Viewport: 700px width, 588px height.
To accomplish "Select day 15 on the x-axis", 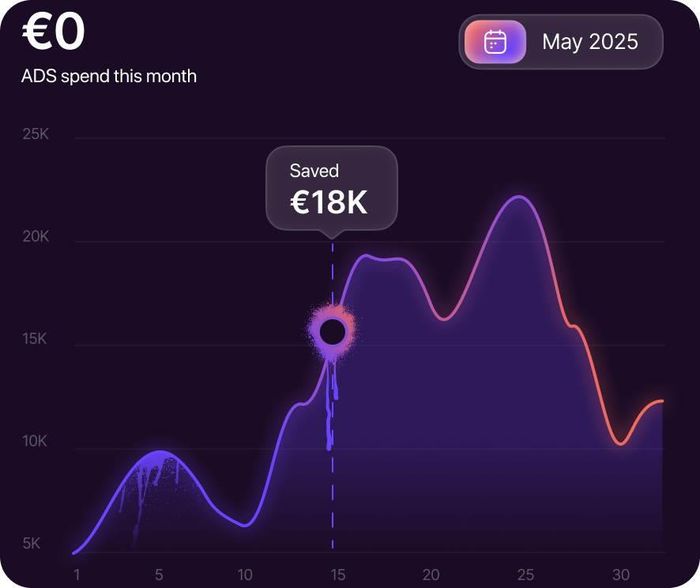I will (x=337, y=575).
